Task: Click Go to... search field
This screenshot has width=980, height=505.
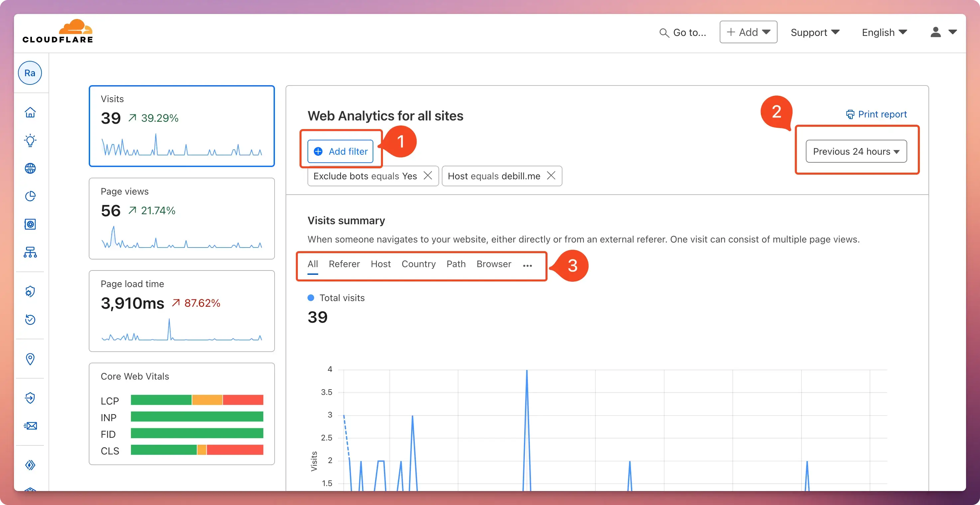Action: tap(682, 33)
